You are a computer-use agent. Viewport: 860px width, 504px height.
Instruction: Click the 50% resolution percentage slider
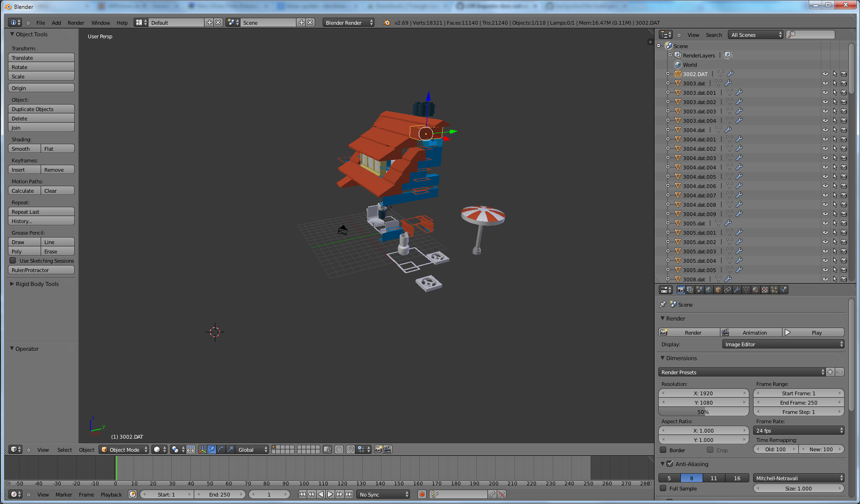point(704,412)
